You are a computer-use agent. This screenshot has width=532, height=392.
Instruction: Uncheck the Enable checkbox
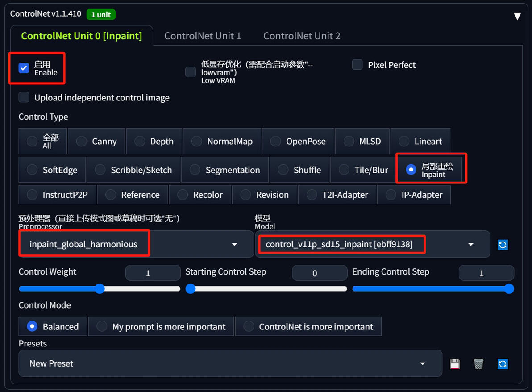(x=24, y=68)
